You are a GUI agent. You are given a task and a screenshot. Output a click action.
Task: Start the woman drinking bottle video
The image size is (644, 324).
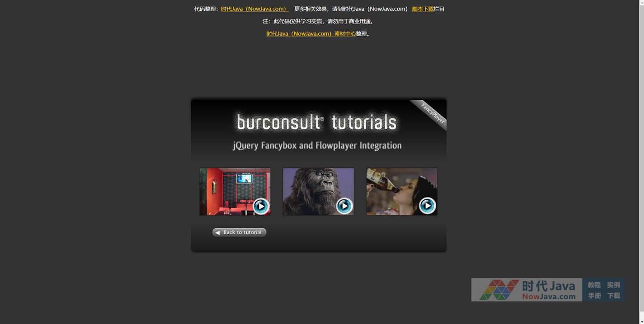(x=427, y=206)
